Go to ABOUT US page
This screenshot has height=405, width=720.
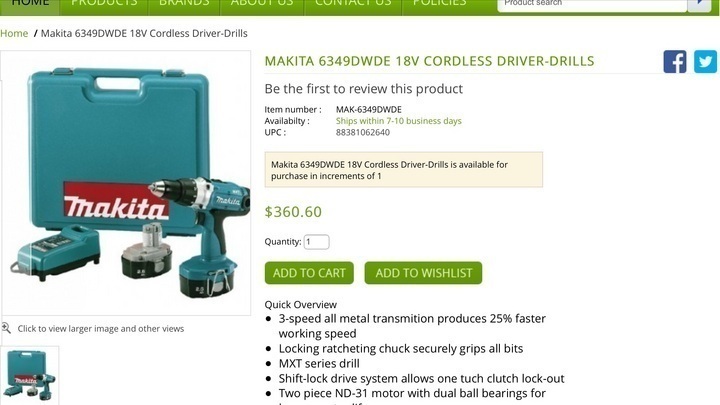[262, 5]
